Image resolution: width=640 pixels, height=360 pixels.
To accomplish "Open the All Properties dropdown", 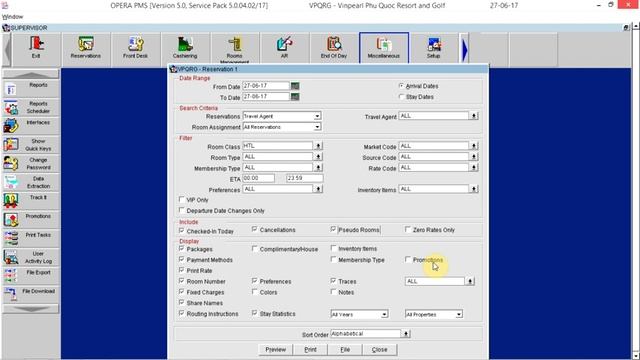I will 459,314.
